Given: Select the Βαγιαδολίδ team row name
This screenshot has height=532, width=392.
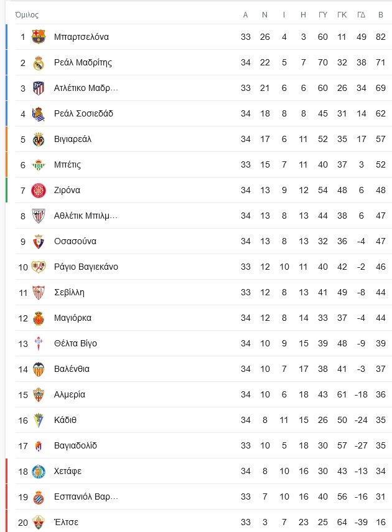Looking at the screenshot, I should tap(75, 446).
